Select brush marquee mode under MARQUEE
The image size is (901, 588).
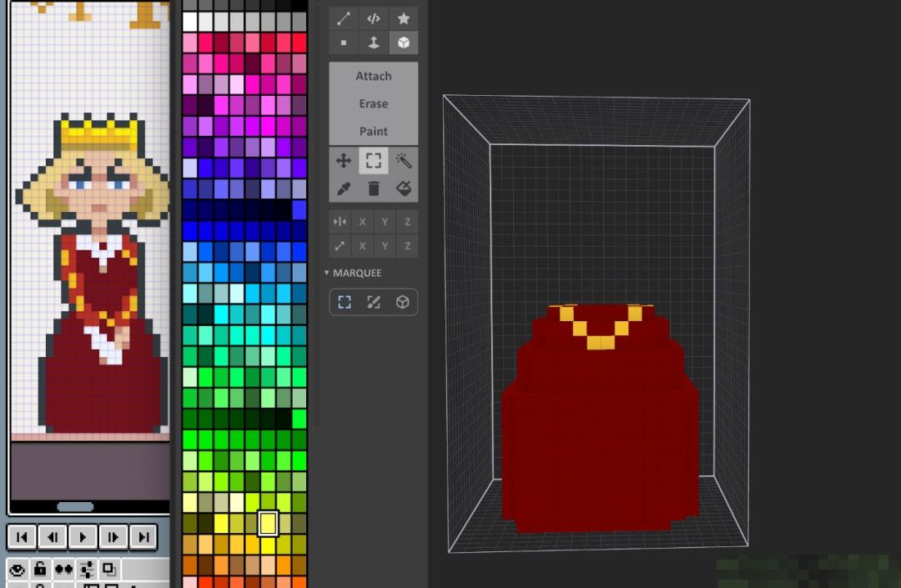374,302
